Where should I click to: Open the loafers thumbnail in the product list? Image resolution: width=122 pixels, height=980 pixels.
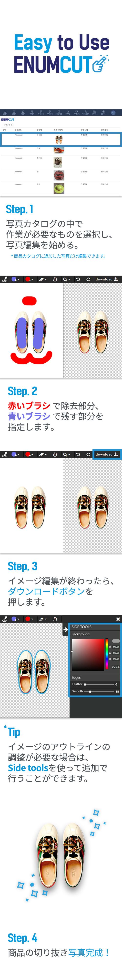point(59,140)
